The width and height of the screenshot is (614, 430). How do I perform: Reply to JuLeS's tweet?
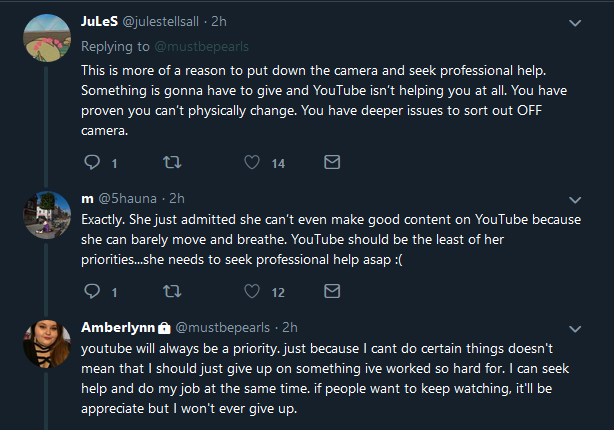(x=92, y=162)
